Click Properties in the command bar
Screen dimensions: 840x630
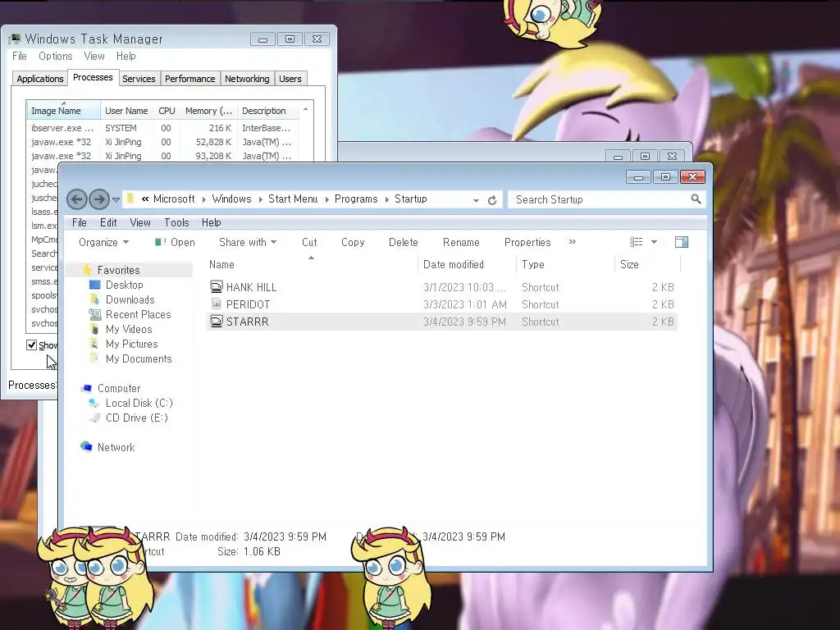tap(527, 242)
